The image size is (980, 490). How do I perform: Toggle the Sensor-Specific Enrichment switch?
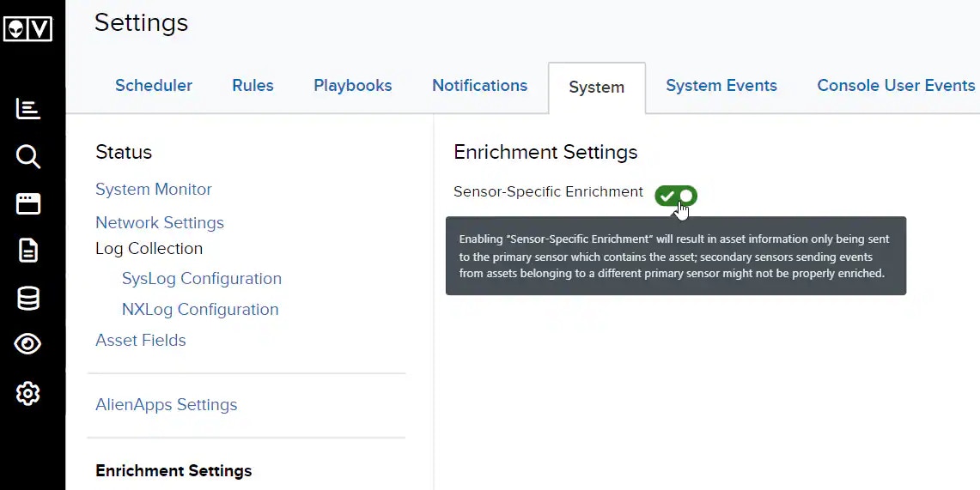point(676,196)
